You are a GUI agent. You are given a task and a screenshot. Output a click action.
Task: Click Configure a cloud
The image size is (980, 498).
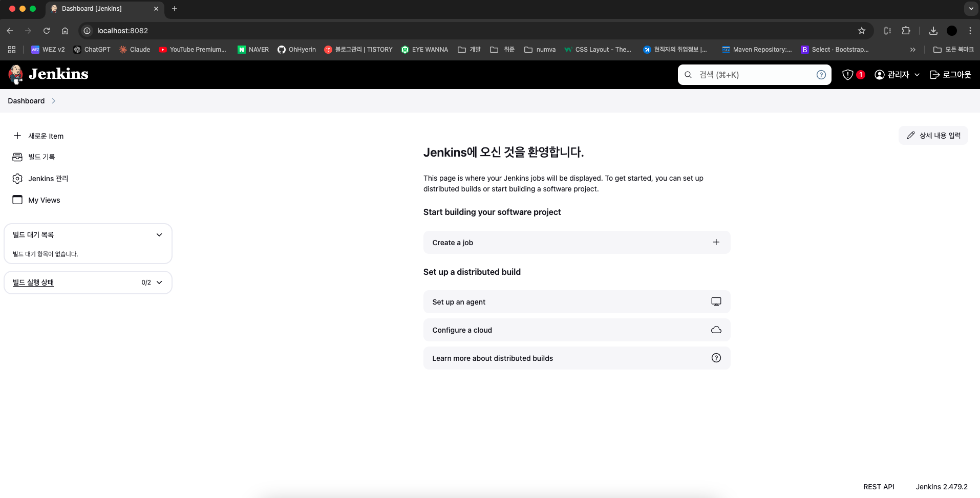[x=577, y=330]
